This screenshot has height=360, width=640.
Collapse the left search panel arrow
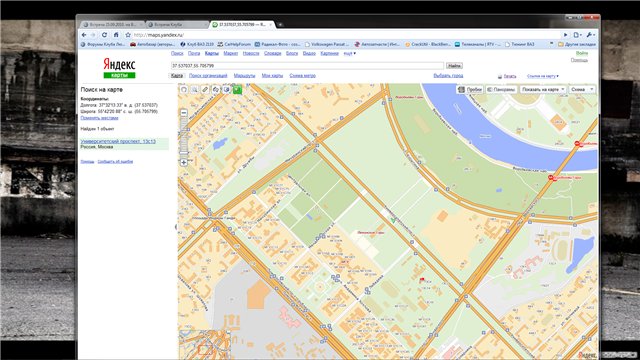176,227
